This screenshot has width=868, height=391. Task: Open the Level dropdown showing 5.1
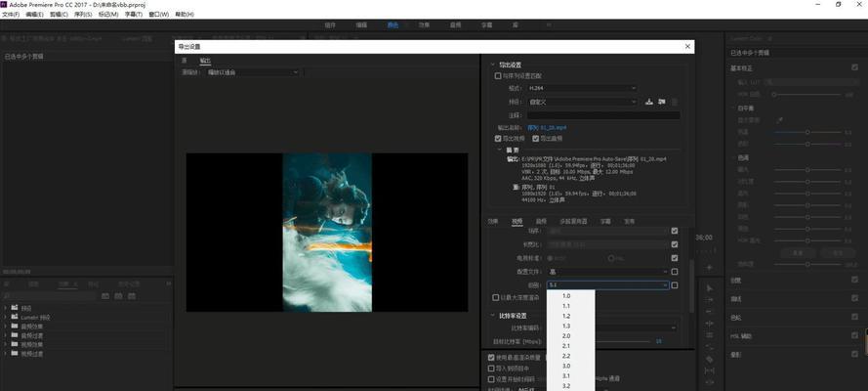[x=608, y=285]
